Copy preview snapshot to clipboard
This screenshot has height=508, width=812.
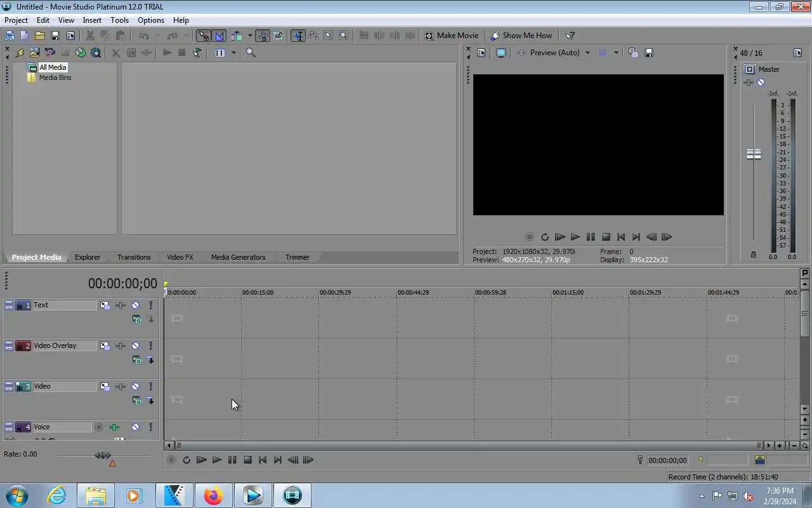pyautogui.click(x=633, y=53)
